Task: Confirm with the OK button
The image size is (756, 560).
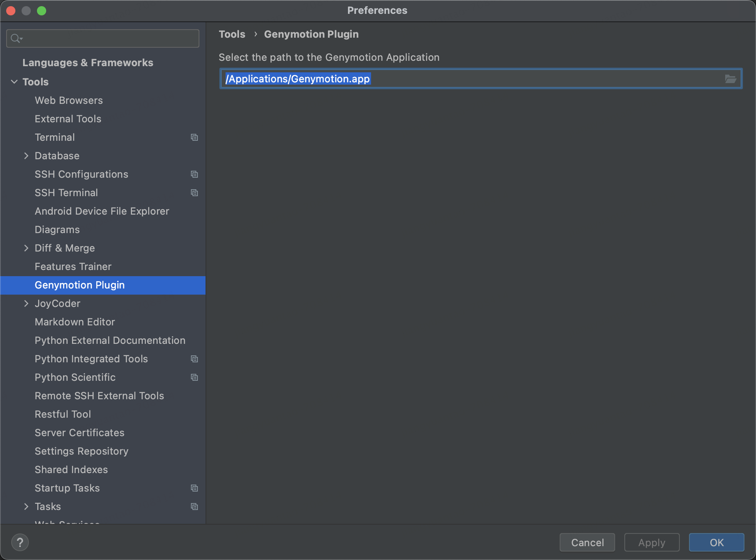Action: click(x=716, y=542)
